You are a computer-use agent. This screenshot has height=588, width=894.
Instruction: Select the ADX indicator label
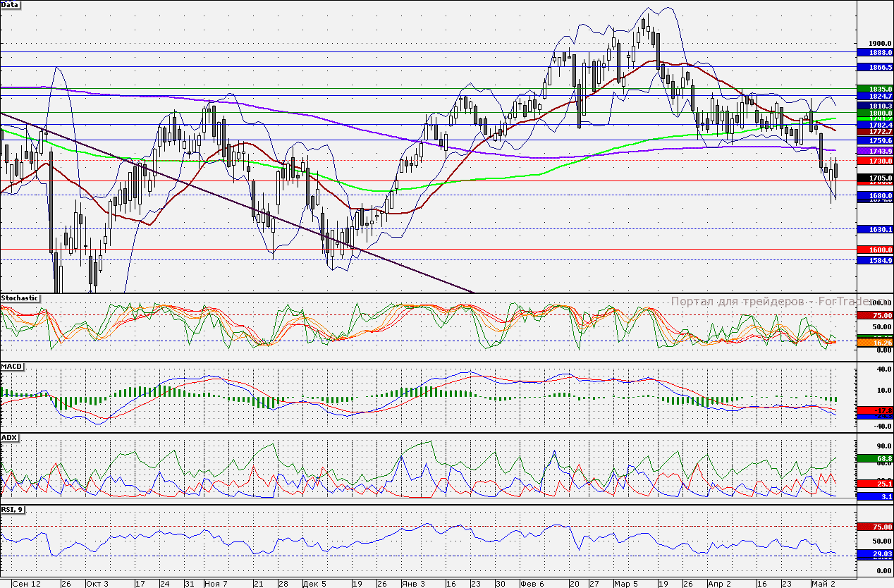click(x=10, y=438)
